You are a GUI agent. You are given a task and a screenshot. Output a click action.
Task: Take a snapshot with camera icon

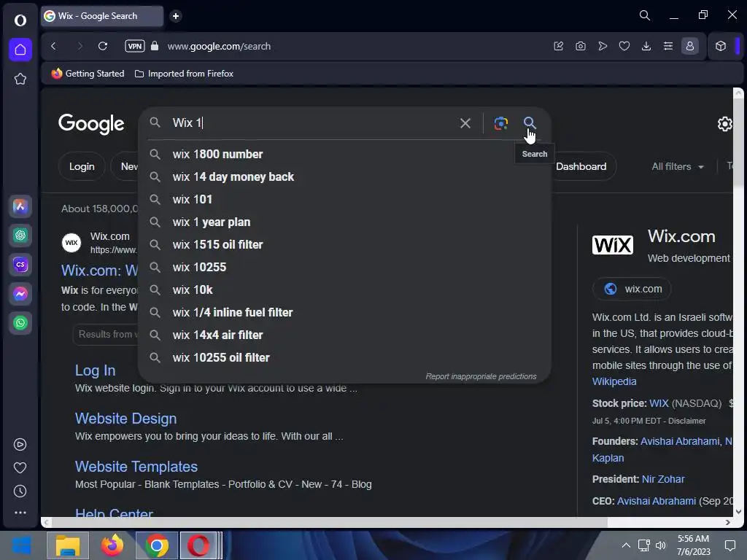coord(580,46)
